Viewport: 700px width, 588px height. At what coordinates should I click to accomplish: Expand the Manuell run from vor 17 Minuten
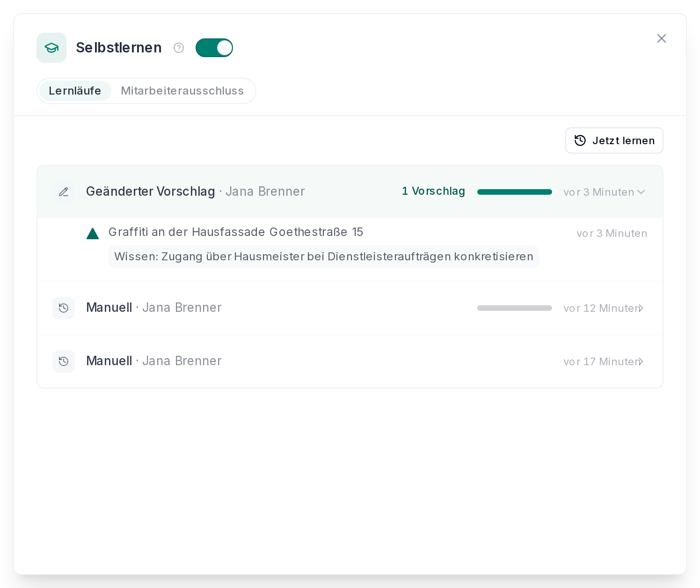[350, 361]
